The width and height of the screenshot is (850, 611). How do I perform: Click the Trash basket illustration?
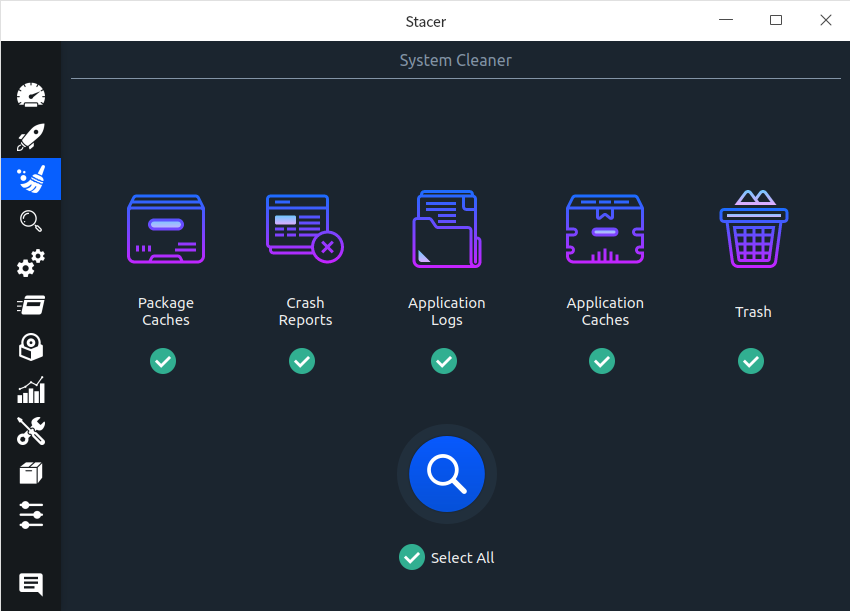click(x=753, y=229)
